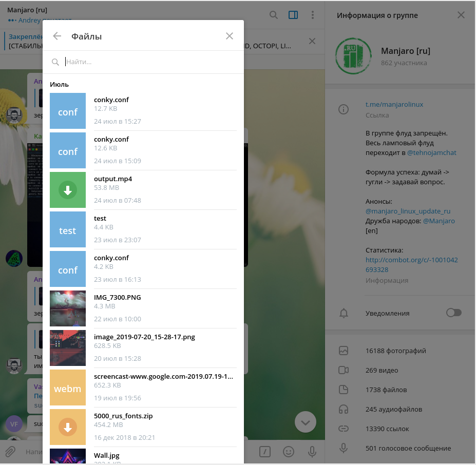This screenshot has height=465, width=476.
Task: Show the 269 видео section
Action: (x=382, y=371)
